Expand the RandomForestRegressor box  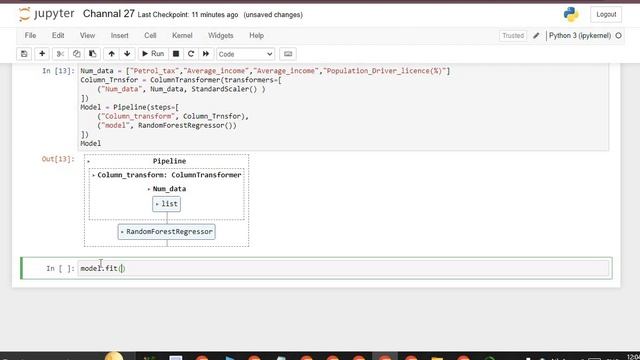coord(167,231)
